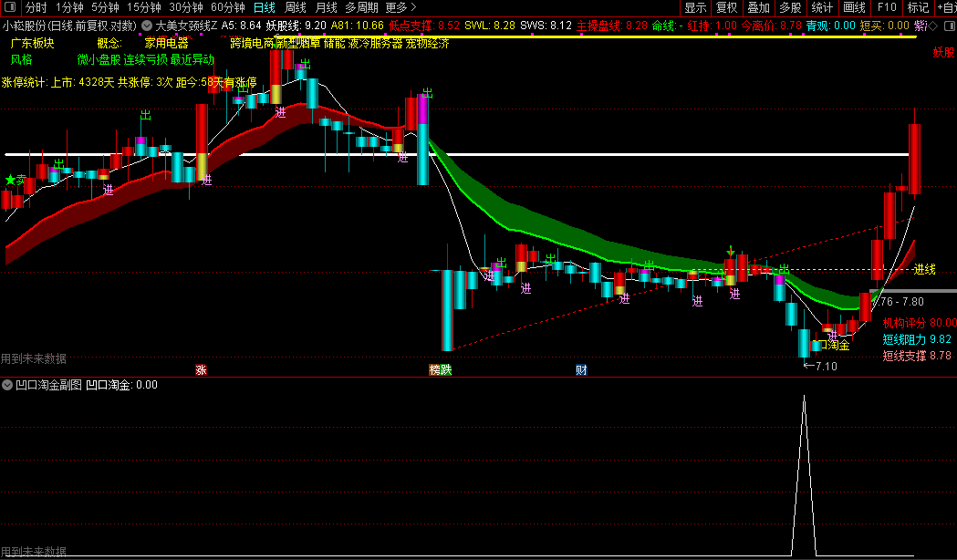Click the SWS: 8.12 indicator value
Viewport: 957px width, 560px height.
click(546, 26)
